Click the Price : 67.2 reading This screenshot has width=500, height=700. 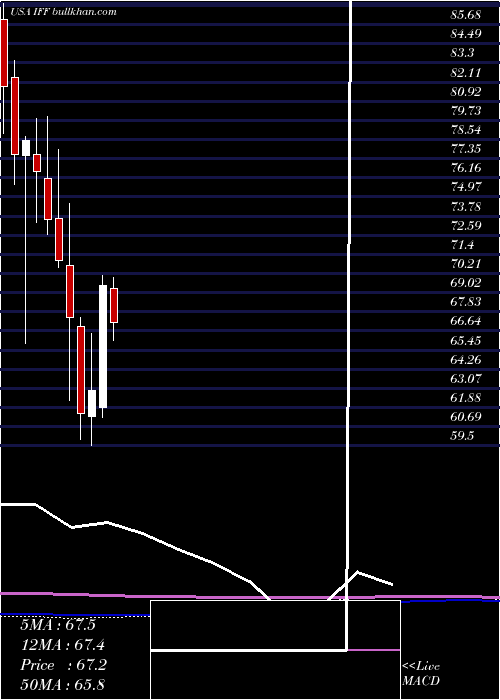[63, 665]
